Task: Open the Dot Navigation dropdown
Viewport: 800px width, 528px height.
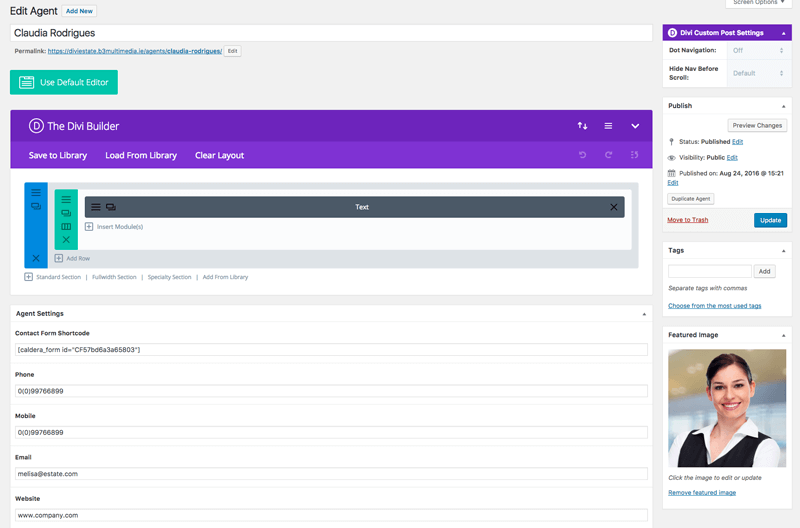Action: (757, 50)
